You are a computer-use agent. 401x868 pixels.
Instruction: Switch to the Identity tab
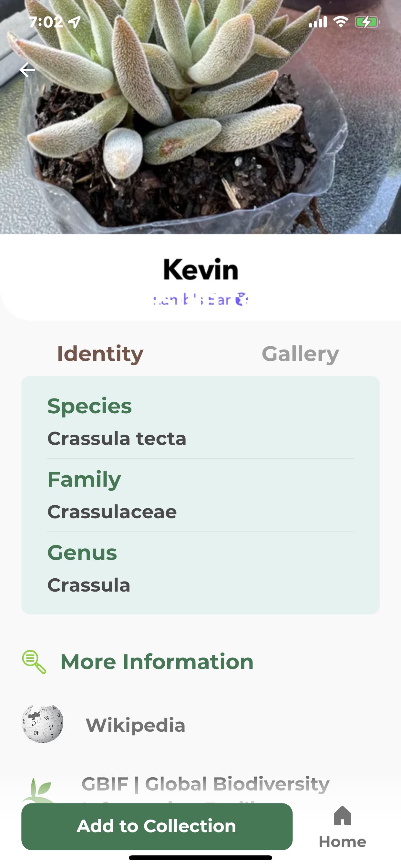[x=100, y=354]
